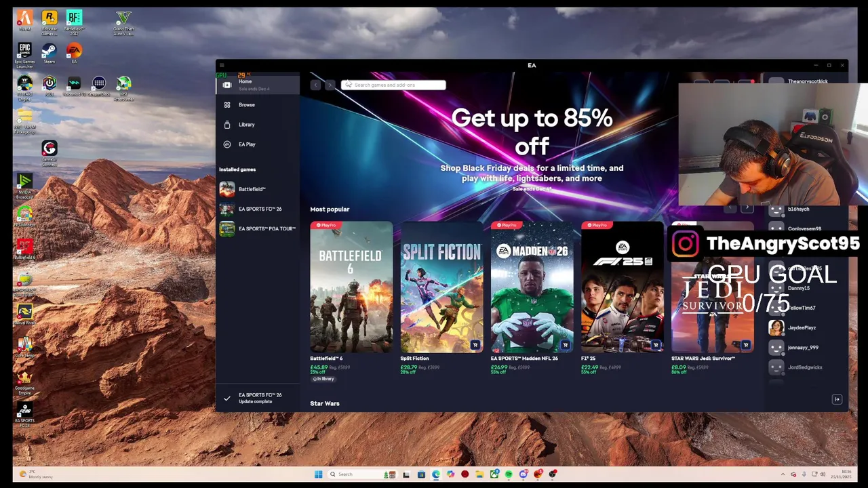Open the Split Fiction game cover
The image size is (868, 488).
441,287
